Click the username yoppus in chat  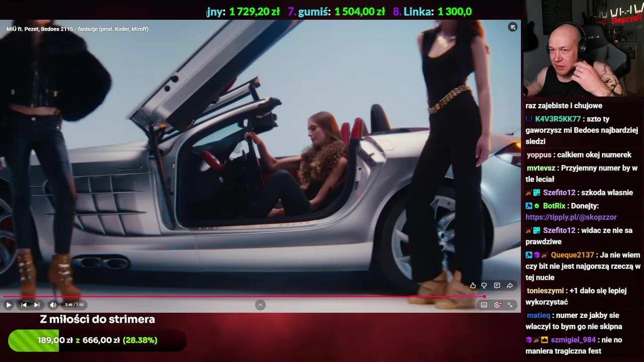click(x=539, y=155)
